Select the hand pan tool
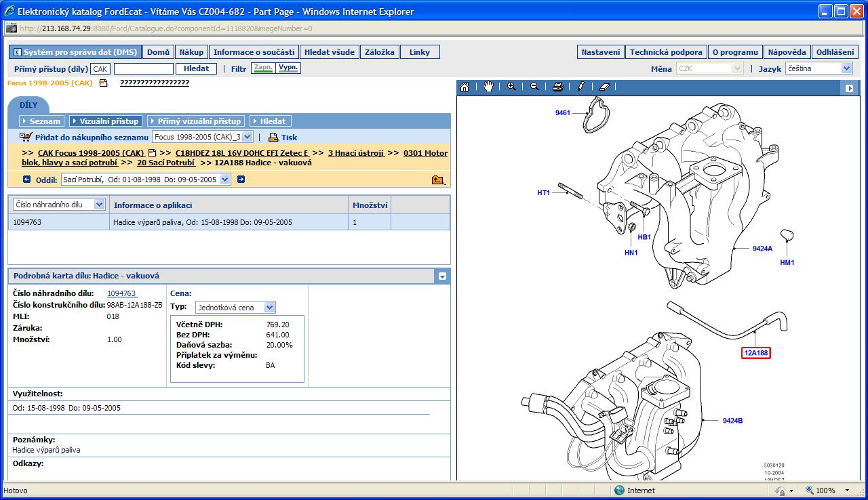The height and width of the screenshot is (500, 868). coord(488,87)
